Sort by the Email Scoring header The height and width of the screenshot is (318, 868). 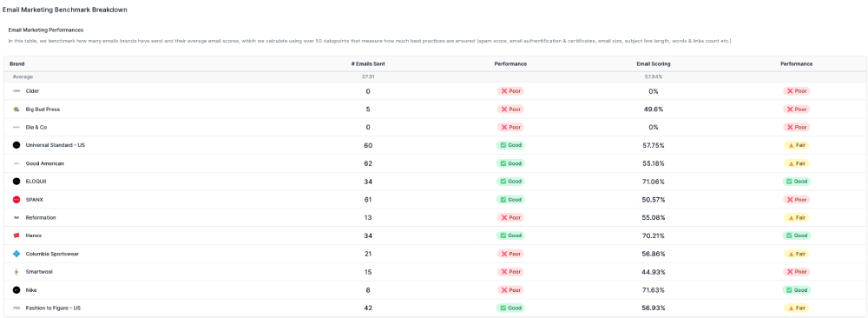pos(654,63)
